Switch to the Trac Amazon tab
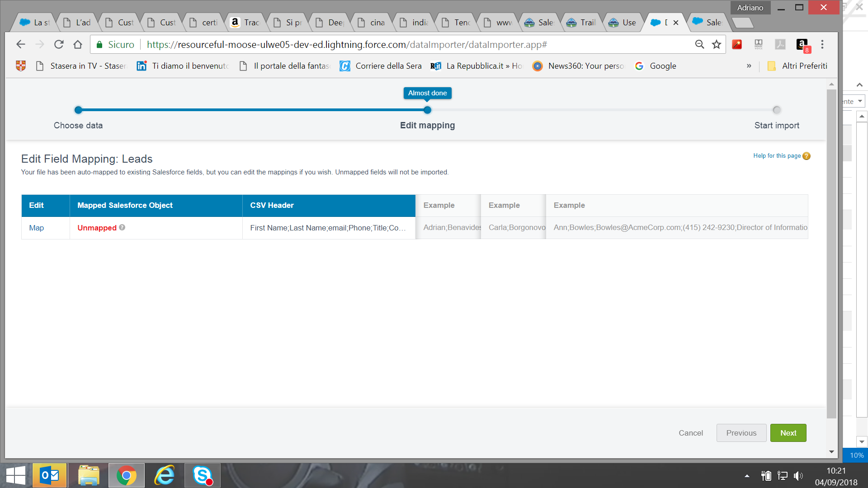This screenshot has height=488, width=868. click(x=246, y=23)
